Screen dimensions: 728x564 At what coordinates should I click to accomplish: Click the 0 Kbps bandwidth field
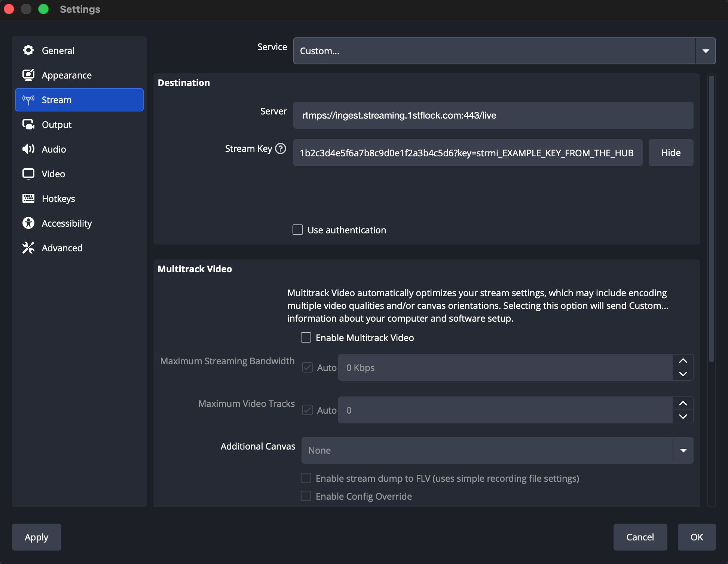tap(505, 367)
